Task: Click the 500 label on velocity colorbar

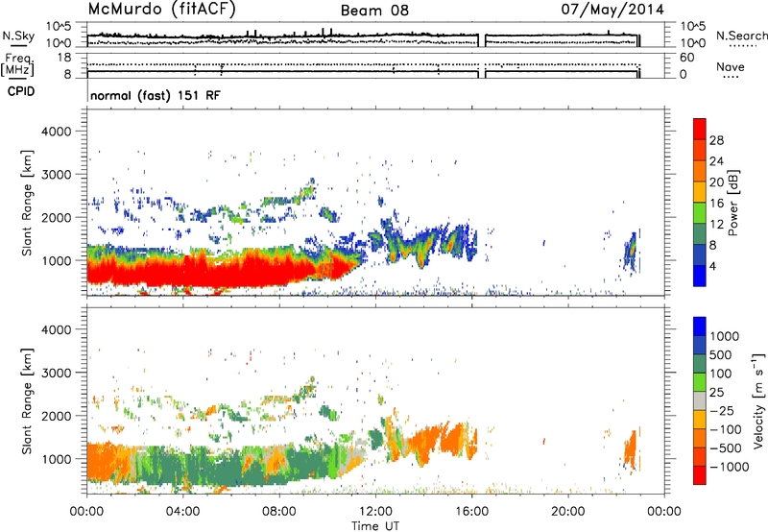Action: pos(721,355)
